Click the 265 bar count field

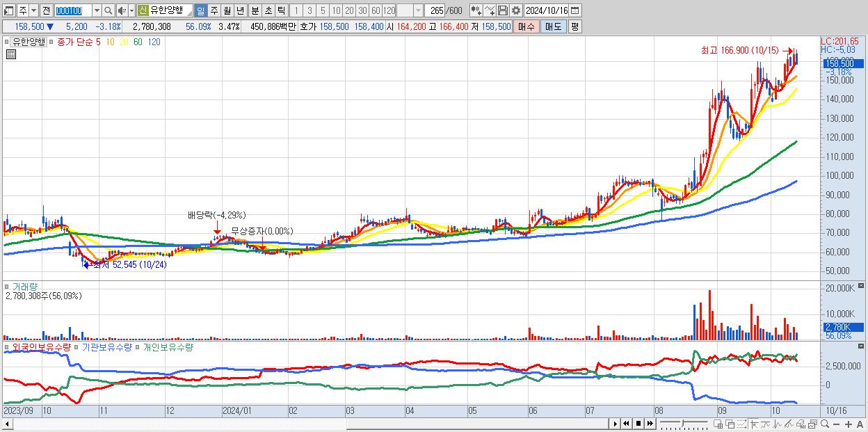click(435, 10)
